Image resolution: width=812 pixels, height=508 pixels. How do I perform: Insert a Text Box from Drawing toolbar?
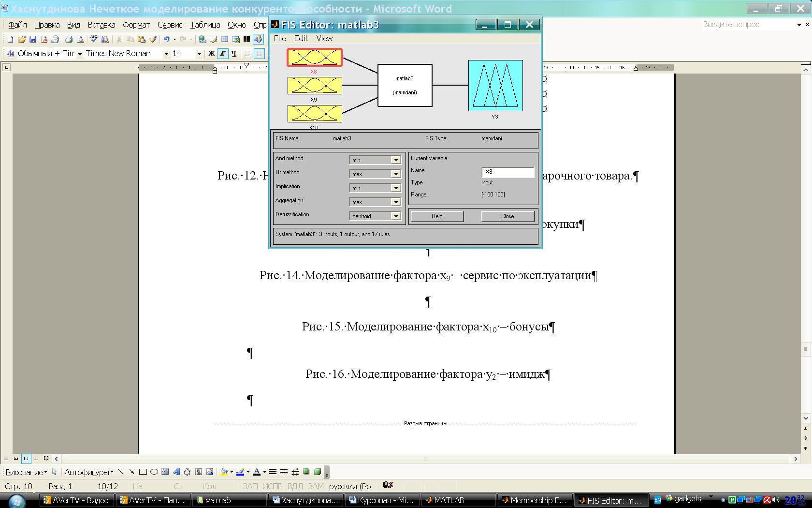(x=165, y=472)
